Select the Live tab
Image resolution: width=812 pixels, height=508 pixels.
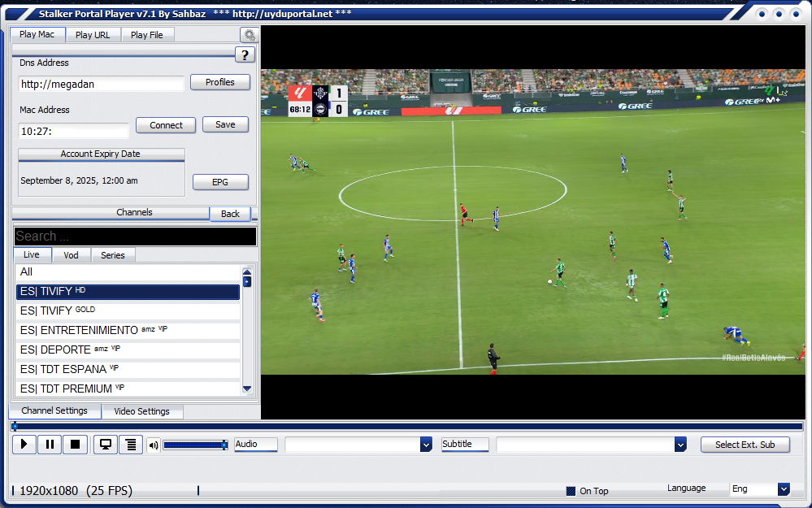32,254
